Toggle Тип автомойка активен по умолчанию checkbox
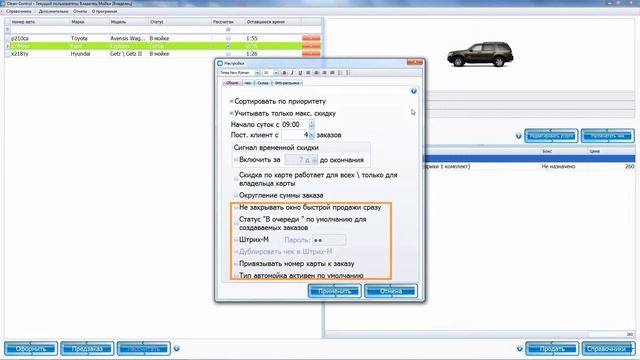Image resolution: width=640 pixels, height=360 pixels. click(236, 276)
